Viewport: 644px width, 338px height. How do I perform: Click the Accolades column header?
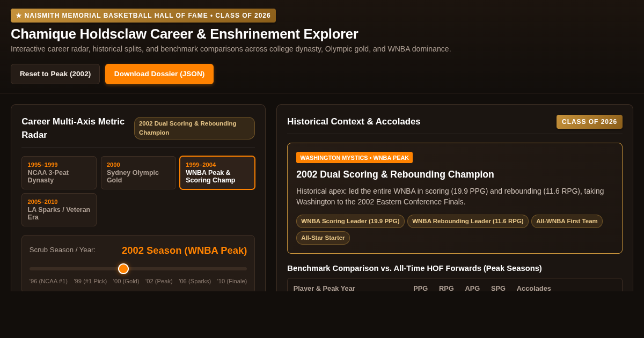(x=534, y=288)
